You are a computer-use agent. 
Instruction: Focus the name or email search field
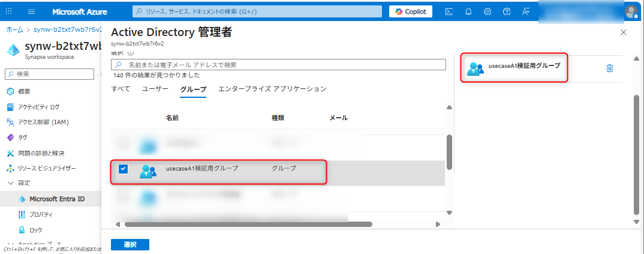(x=278, y=64)
